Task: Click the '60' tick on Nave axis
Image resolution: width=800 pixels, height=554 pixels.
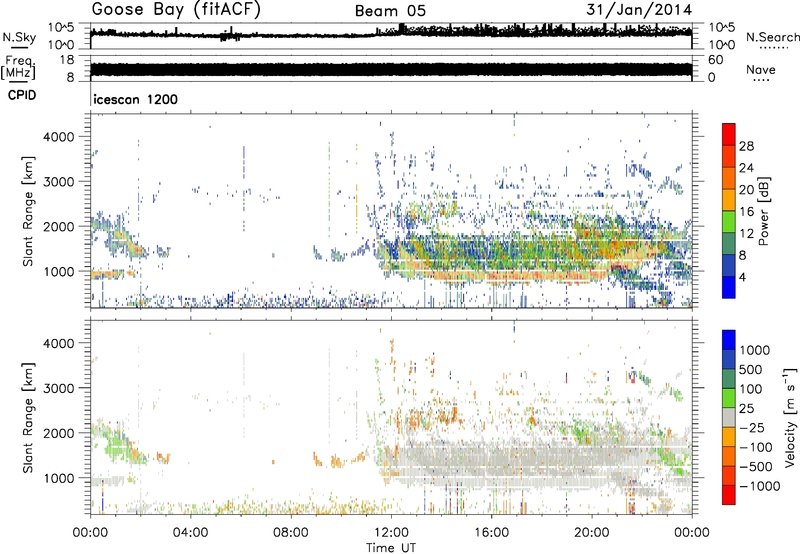Action: tap(716, 60)
